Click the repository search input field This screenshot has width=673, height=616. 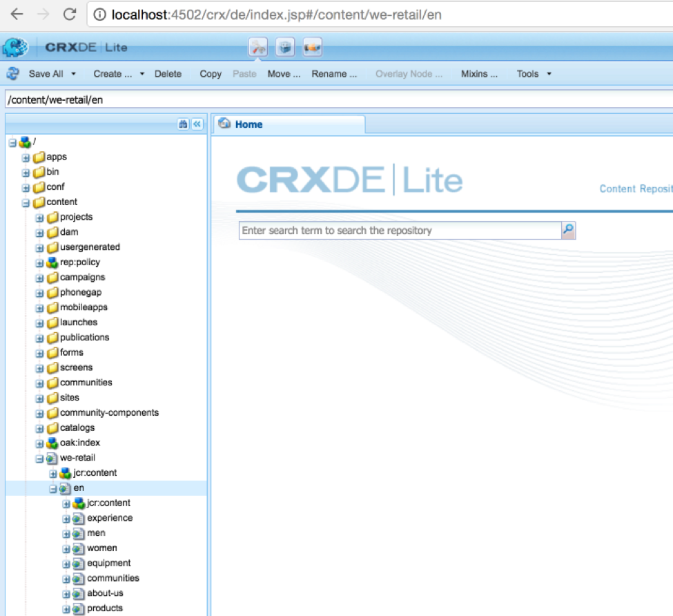click(x=399, y=231)
